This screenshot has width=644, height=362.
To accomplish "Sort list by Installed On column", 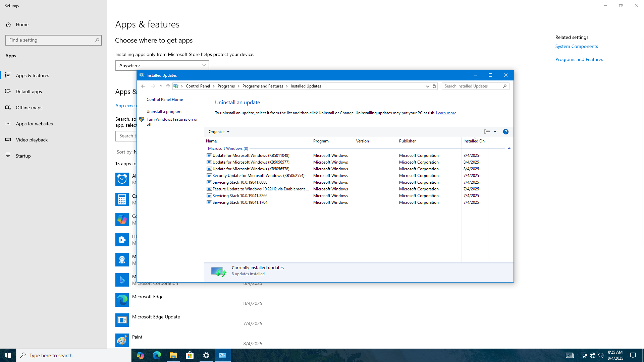I will [475, 141].
